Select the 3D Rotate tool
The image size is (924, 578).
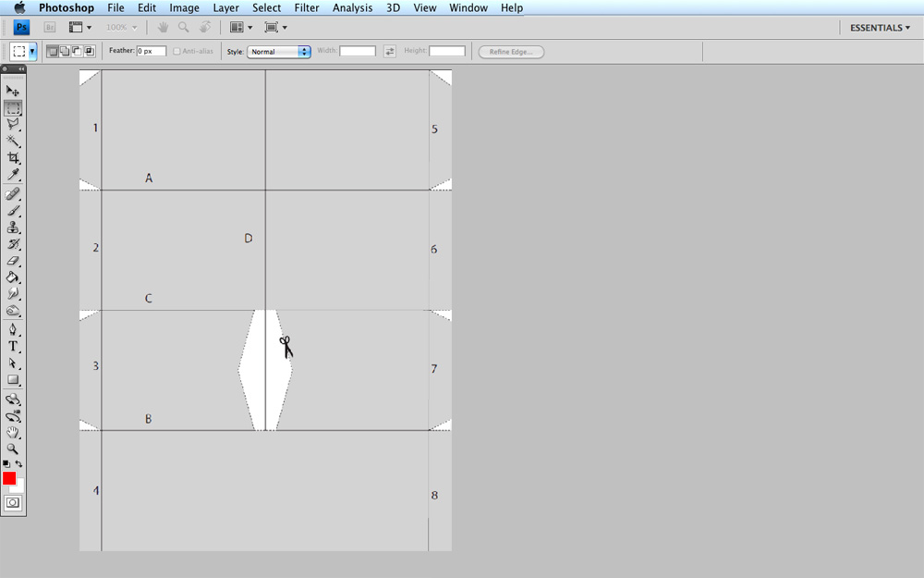point(13,400)
